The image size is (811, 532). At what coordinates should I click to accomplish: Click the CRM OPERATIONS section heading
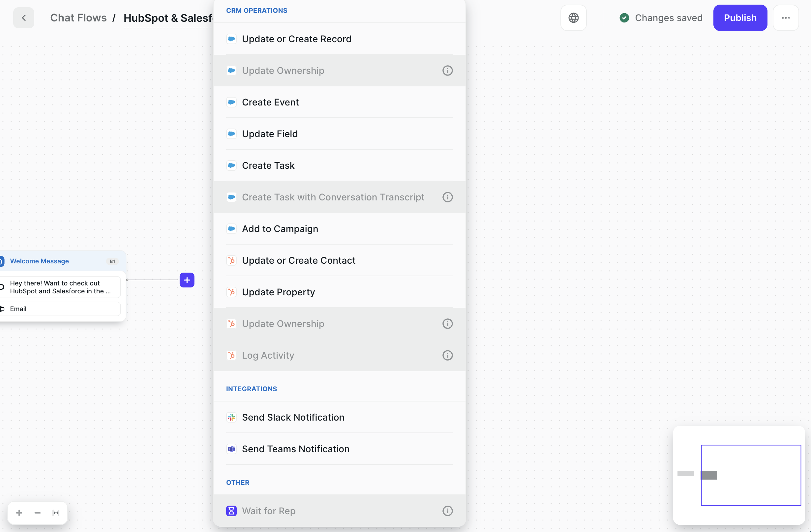click(256, 11)
